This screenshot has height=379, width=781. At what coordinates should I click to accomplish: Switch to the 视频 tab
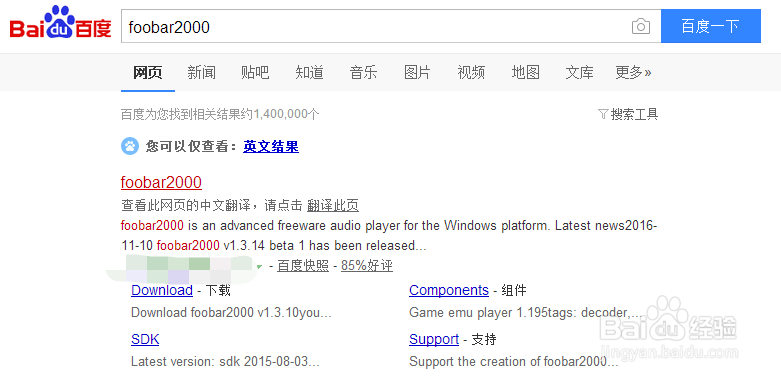click(471, 73)
